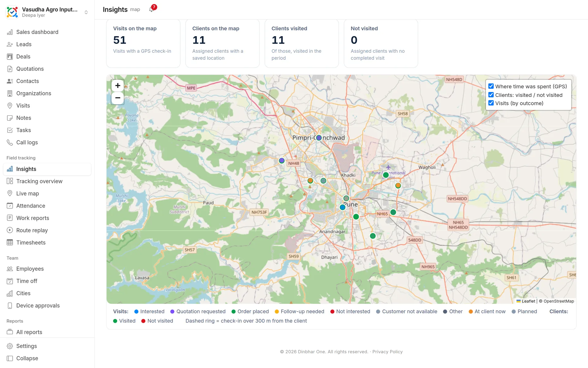Screen dimensions: 588x368
Task: Click the Work reports list icon
Action: pyautogui.click(x=10, y=218)
